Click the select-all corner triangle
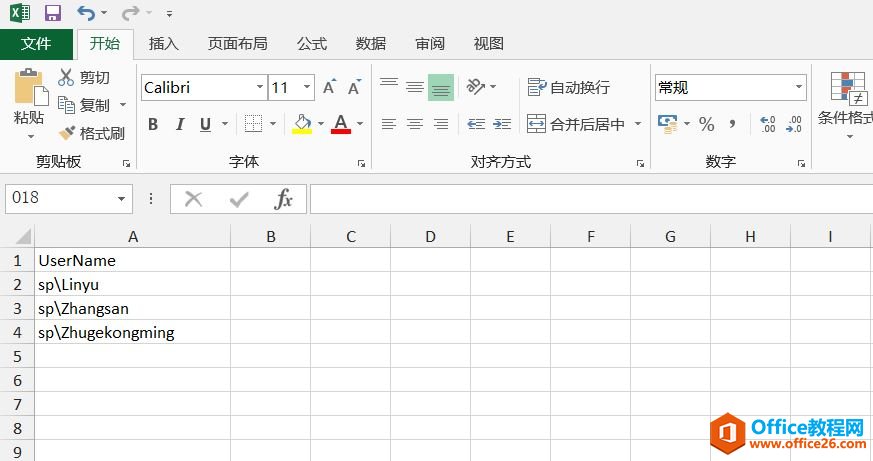Screen dimensions: 873x461 click(23, 237)
